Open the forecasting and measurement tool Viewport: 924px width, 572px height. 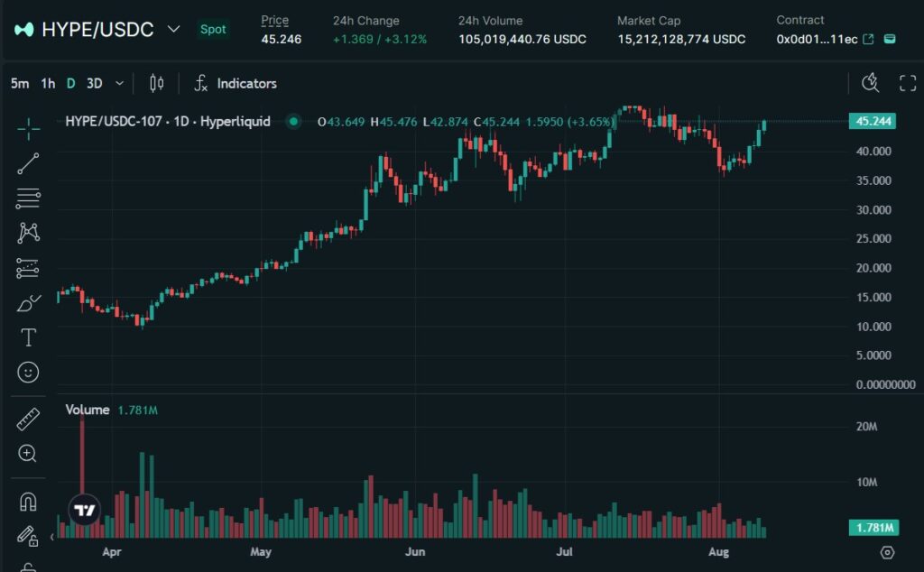(x=28, y=268)
